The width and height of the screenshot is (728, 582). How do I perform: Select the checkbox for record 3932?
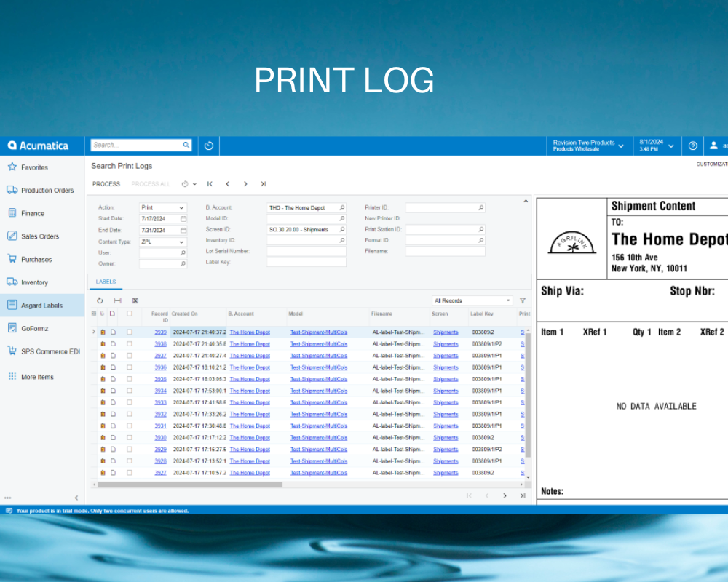[x=130, y=414]
